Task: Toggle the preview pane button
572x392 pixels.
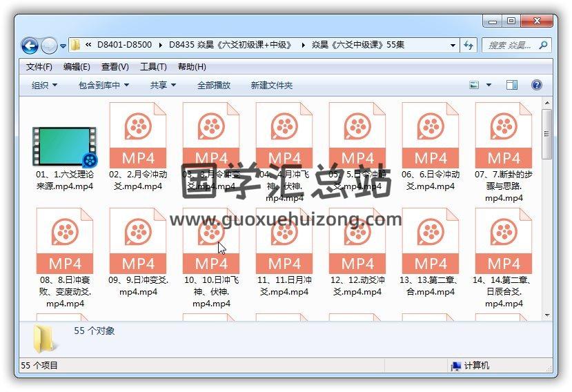Action: (x=512, y=85)
